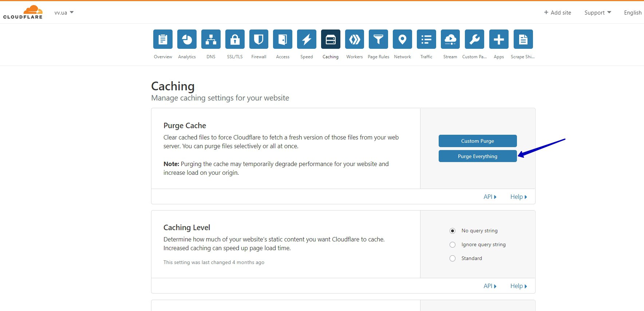Viewport: 644px width, 311px height.
Task: Expand API link in Caching Level card
Action: tap(490, 286)
